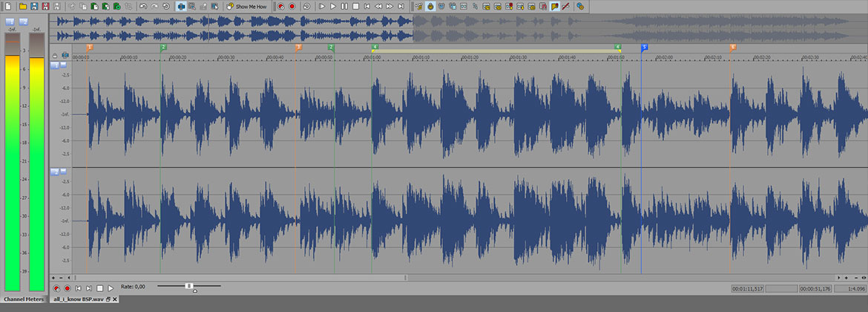868x312 pixels.
Task: Click the blue marker 5 on the ruler
Action: pos(644,47)
